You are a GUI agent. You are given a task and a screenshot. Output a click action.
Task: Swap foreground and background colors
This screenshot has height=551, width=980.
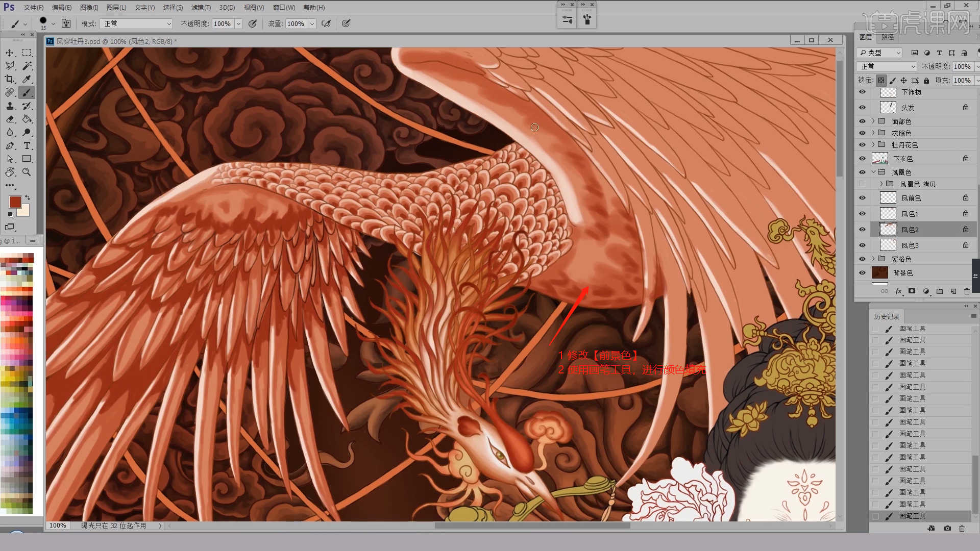(28, 197)
